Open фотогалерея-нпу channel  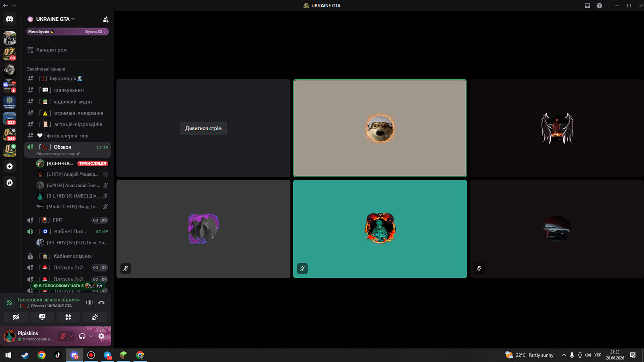(66, 136)
